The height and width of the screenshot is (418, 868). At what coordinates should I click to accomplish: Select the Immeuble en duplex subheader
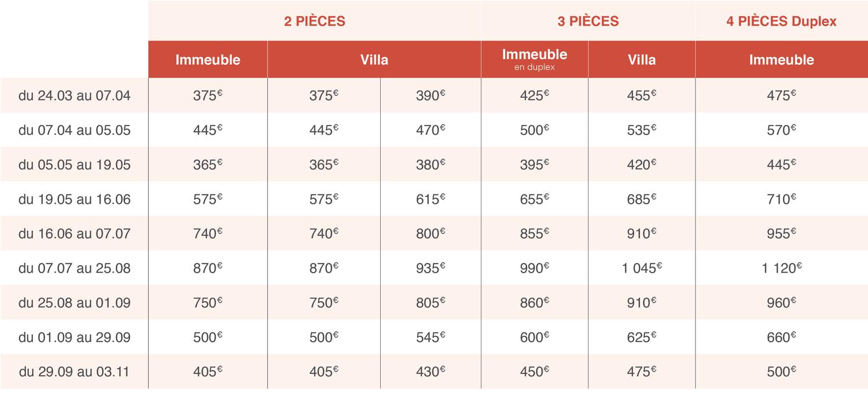click(x=535, y=60)
